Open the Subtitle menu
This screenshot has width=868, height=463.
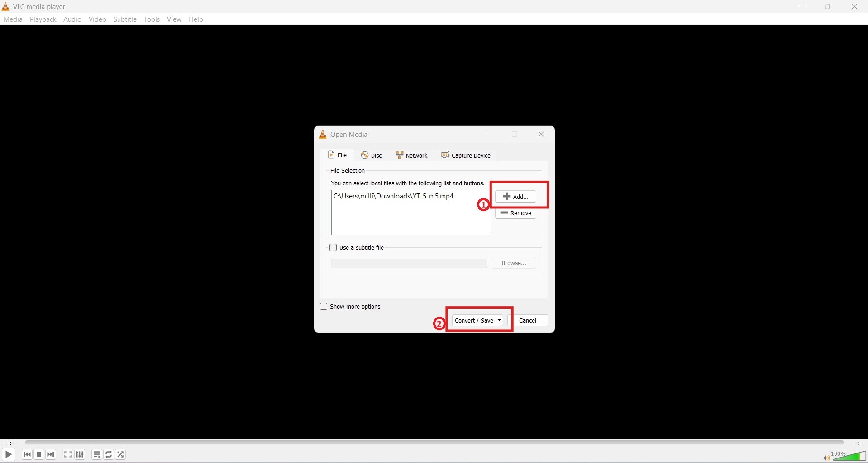point(125,19)
